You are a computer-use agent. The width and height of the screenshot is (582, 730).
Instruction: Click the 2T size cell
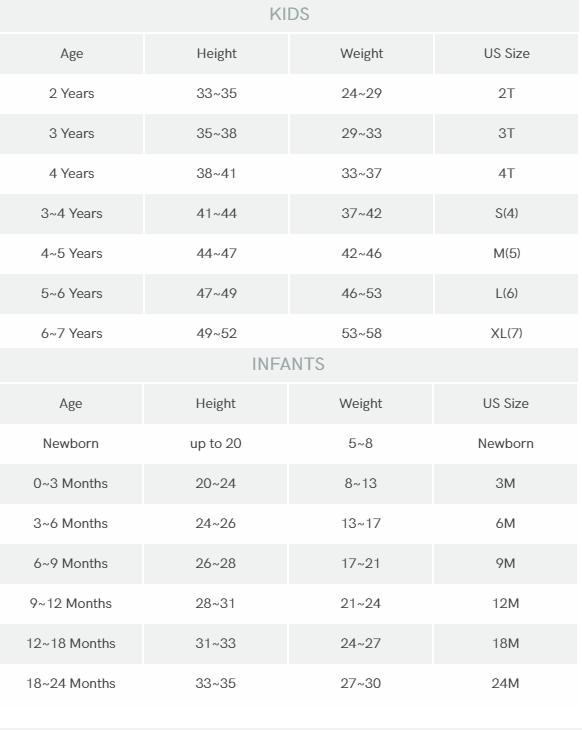507,94
